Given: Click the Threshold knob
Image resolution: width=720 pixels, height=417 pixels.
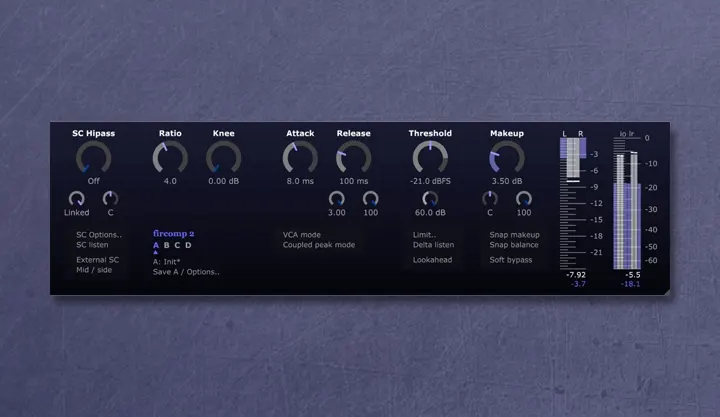Looking at the screenshot, I should [x=430, y=158].
